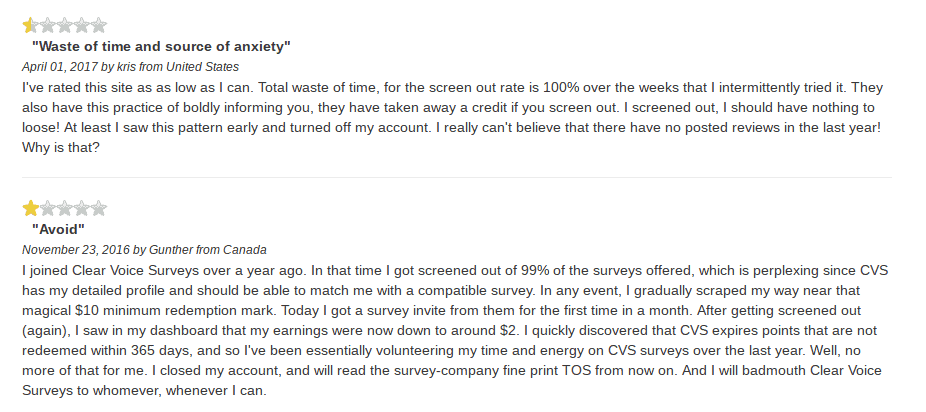The height and width of the screenshot is (412, 926).
Task: Click the fifth star on Gunther's review
Action: click(99, 208)
